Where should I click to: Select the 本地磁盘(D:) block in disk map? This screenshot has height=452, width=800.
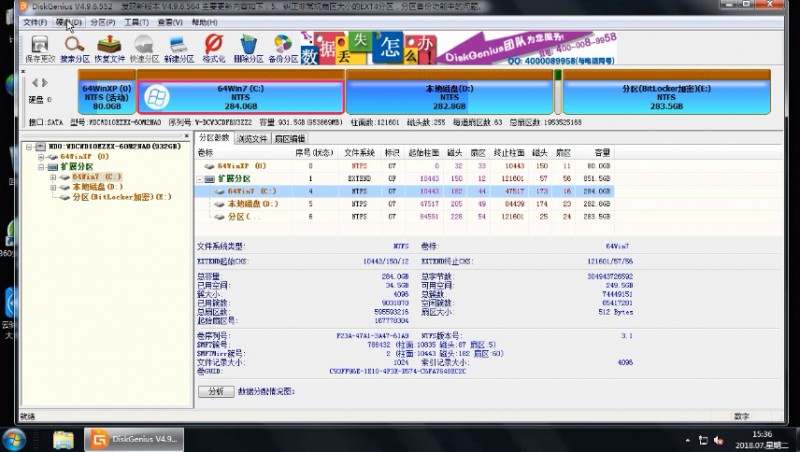point(449,92)
